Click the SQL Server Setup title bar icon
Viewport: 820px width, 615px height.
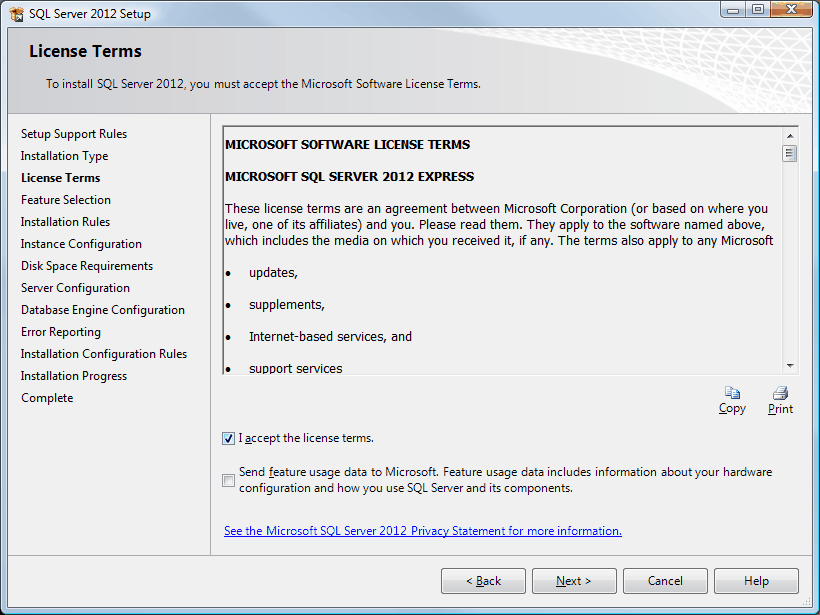[17, 14]
